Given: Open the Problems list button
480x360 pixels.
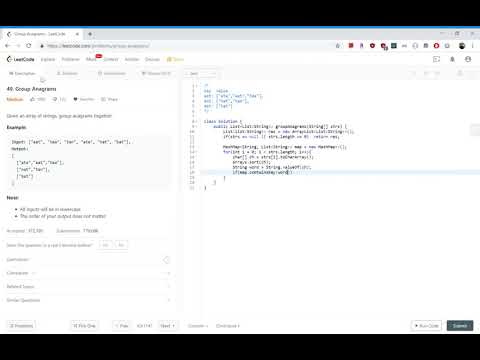Looking at the screenshot, I should pos(21,326).
